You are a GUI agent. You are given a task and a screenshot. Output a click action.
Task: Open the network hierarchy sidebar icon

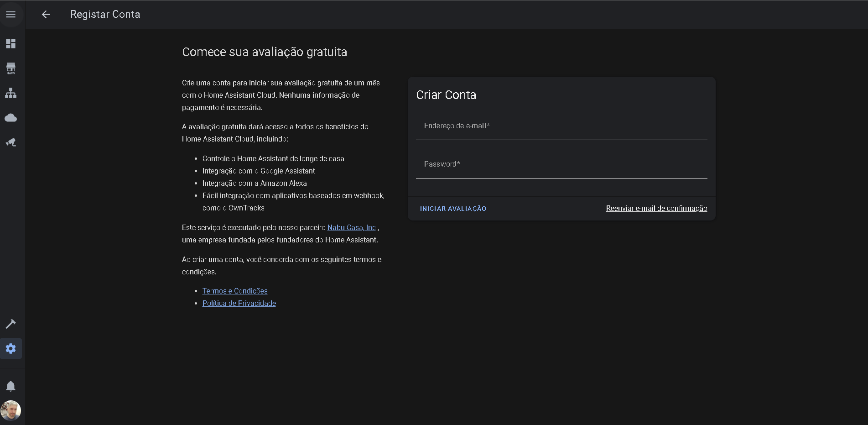pos(10,93)
